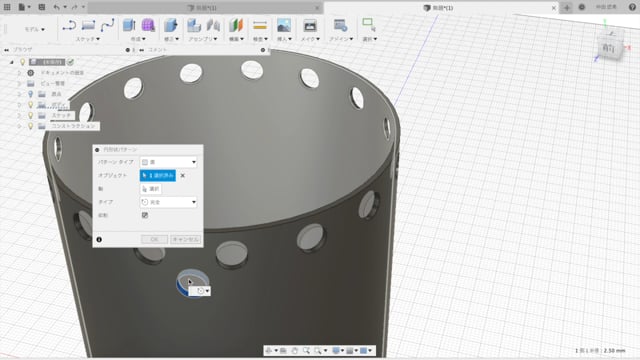This screenshot has height=360, width=640.
Task: Click the Redo arrow
Action: point(75,7)
